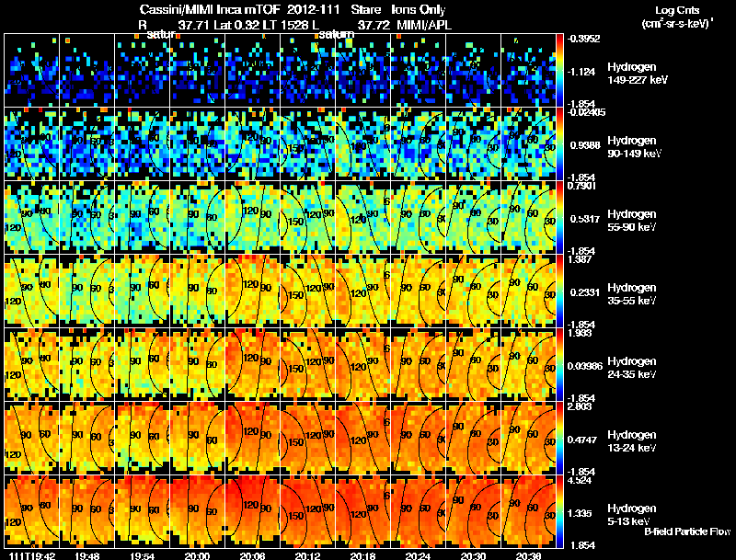Open the Hydrogen 90-149 keV panel at 19:54

(142, 143)
